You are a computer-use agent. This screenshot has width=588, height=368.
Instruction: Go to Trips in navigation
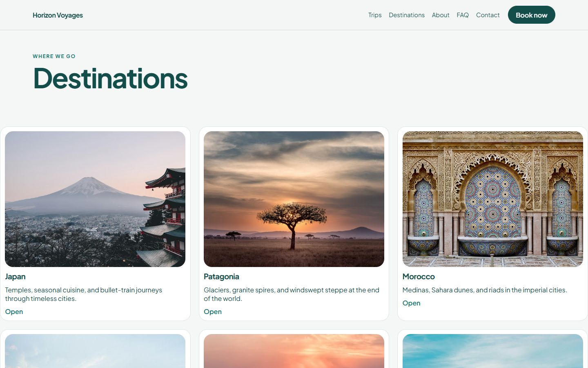375,15
